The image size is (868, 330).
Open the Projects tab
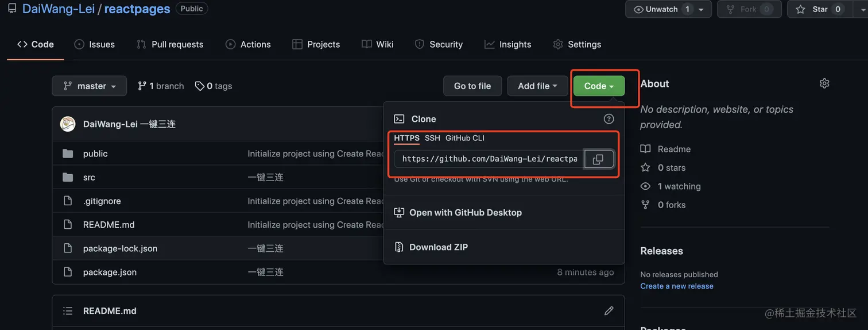316,44
